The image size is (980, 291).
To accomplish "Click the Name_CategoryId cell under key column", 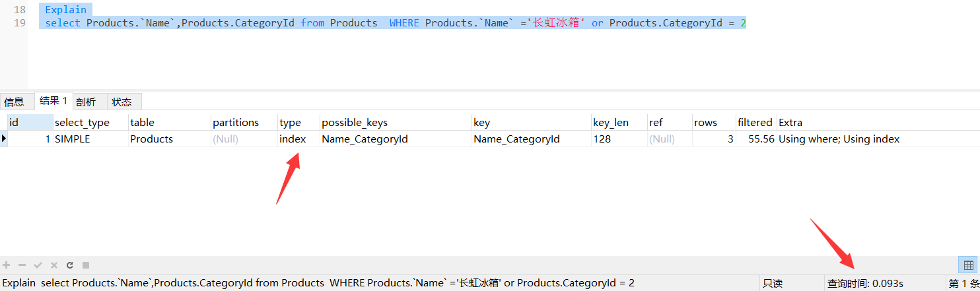I will tap(516, 139).
